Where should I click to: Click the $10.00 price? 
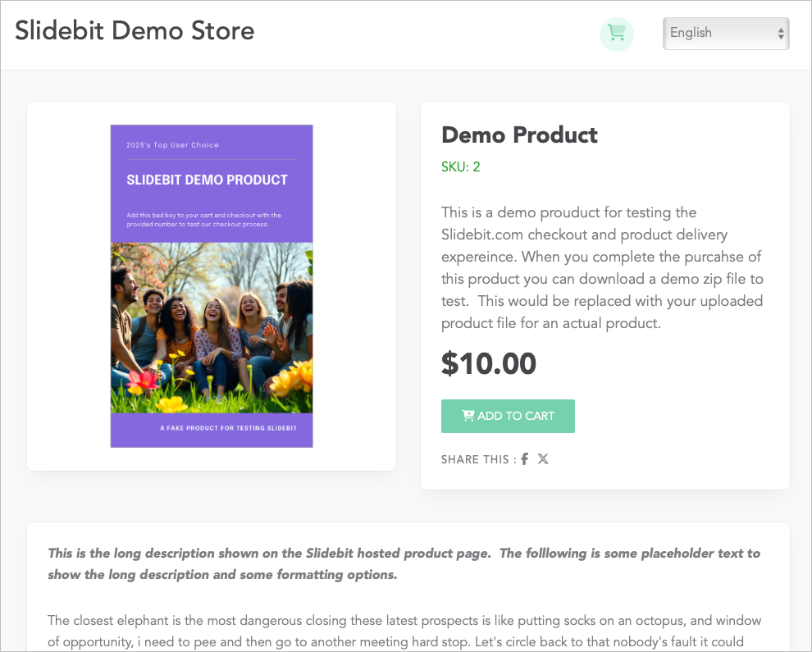(x=489, y=364)
